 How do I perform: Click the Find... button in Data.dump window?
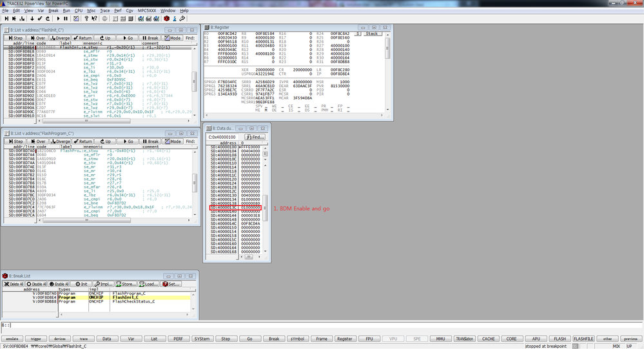coord(255,137)
